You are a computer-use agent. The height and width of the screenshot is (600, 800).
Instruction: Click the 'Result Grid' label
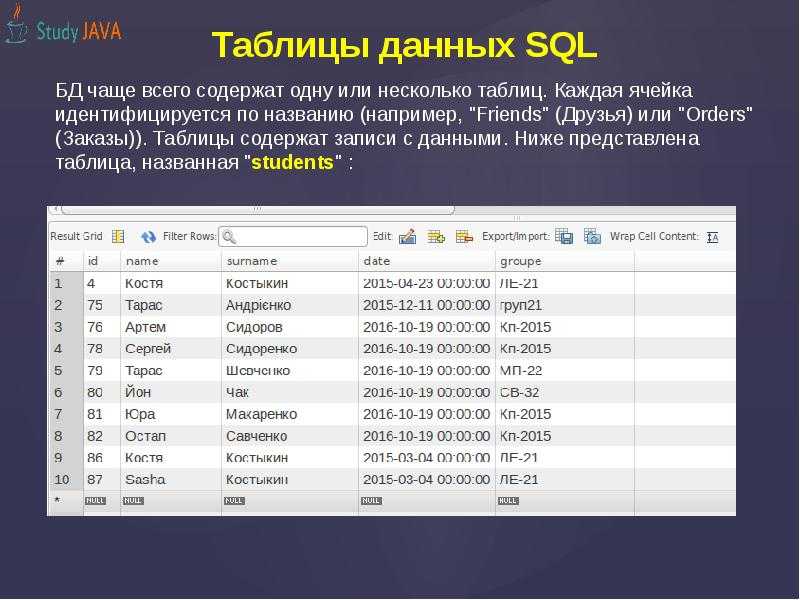[x=76, y=237]
